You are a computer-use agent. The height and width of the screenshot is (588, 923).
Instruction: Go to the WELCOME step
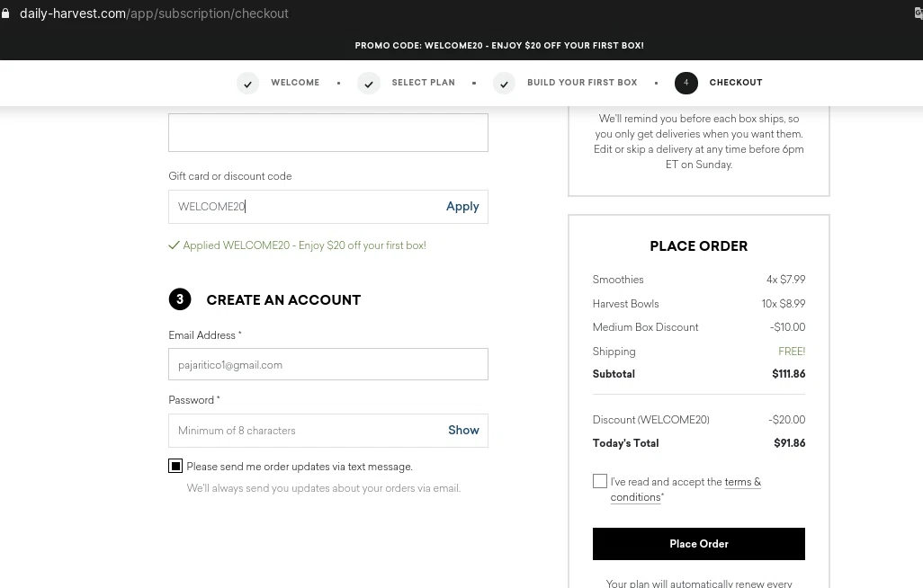295,83
